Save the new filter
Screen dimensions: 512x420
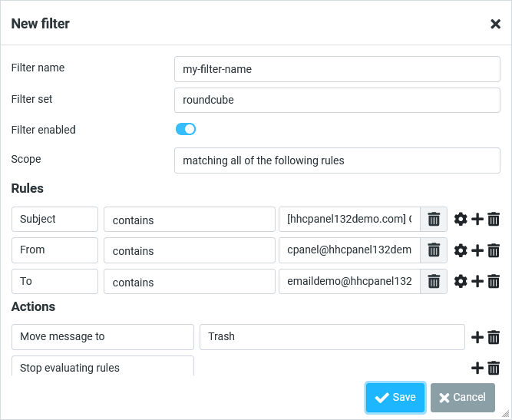395,398
